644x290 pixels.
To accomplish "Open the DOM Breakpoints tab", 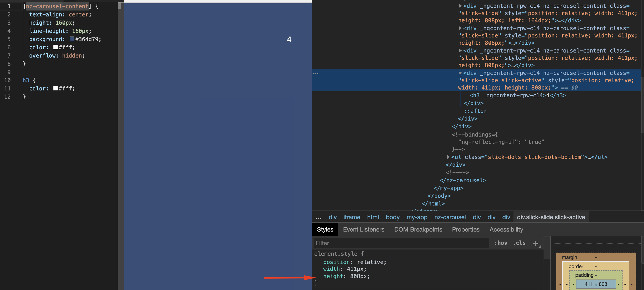I will pyautogui.click(x=418, y=229).
